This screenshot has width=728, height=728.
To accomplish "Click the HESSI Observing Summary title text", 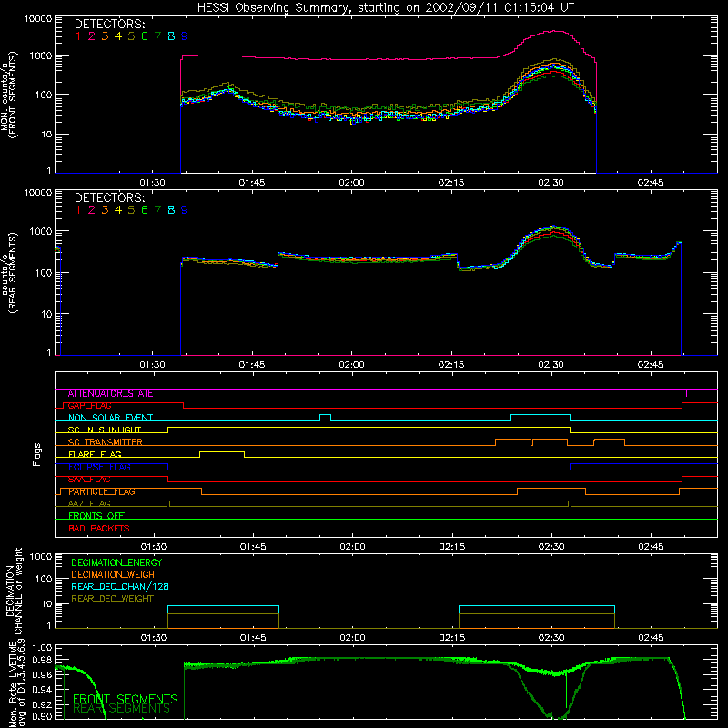I will (385, 7).
